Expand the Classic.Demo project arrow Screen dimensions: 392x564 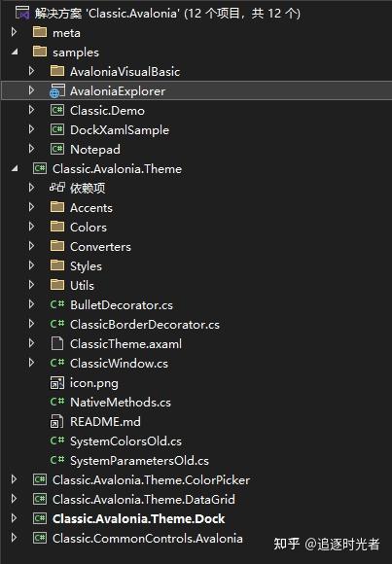tap(32, 110)
